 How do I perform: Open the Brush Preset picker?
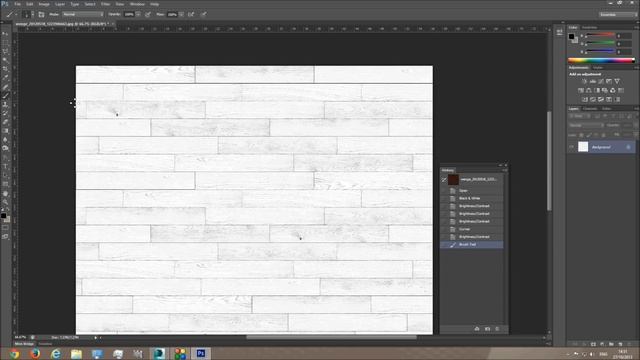click(x=27, y=14)
